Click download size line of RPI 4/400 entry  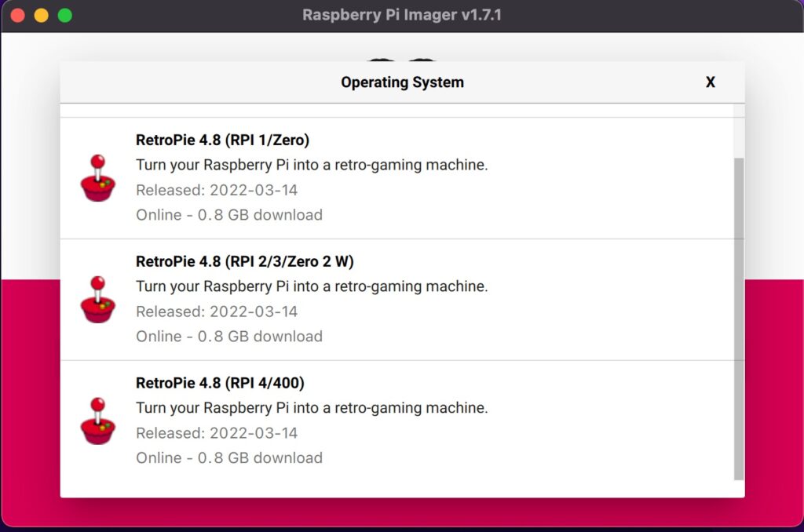(x=229, y=457)
